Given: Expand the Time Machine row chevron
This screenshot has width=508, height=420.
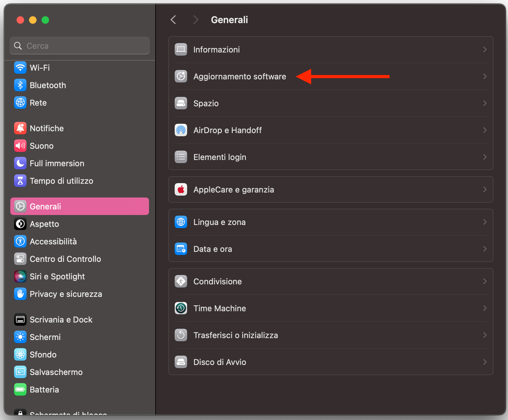Looking at the screenshot, I should point(485,308).
